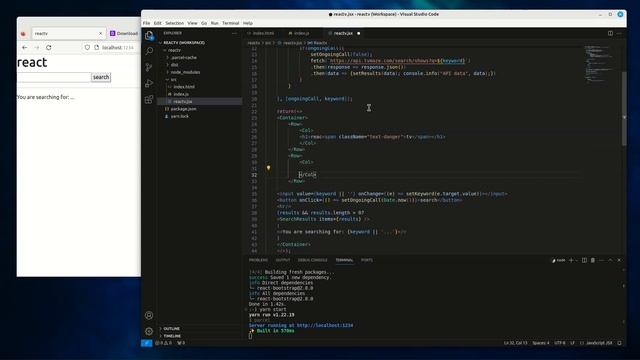Open the View menu

click(x=192, y=23)
